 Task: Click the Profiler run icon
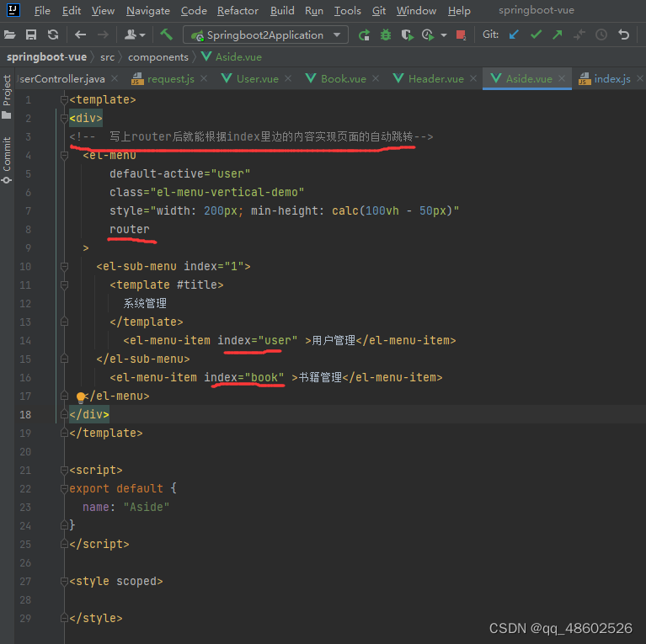pyautogui.click(x=428, y=35)
